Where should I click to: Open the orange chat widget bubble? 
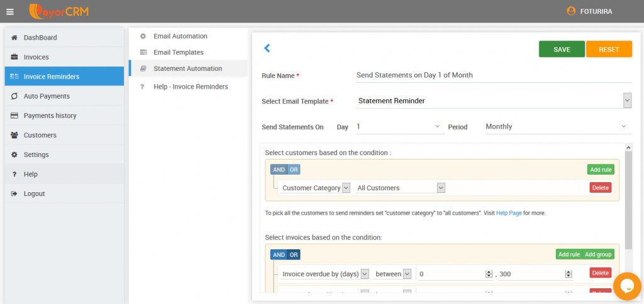point(626,286)
